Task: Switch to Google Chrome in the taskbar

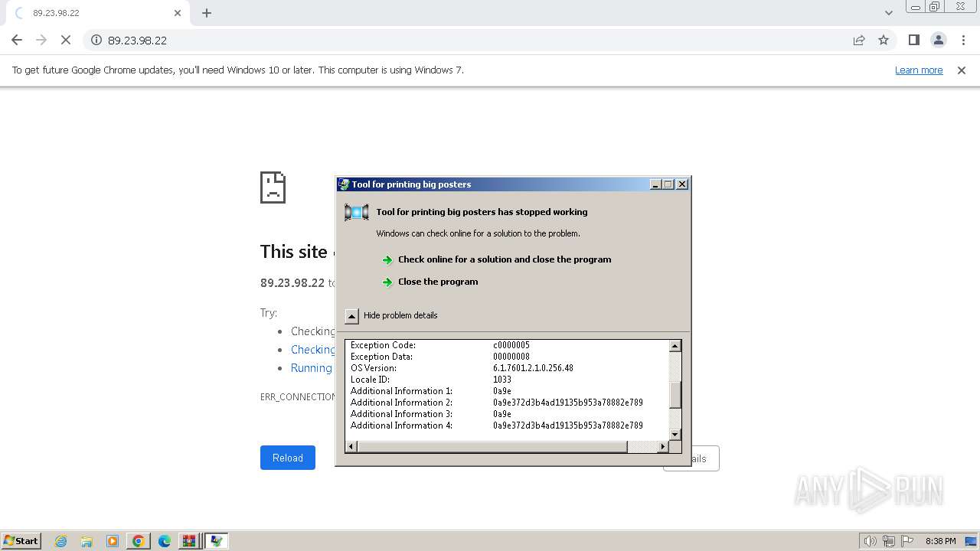Action: coord(139,541)
